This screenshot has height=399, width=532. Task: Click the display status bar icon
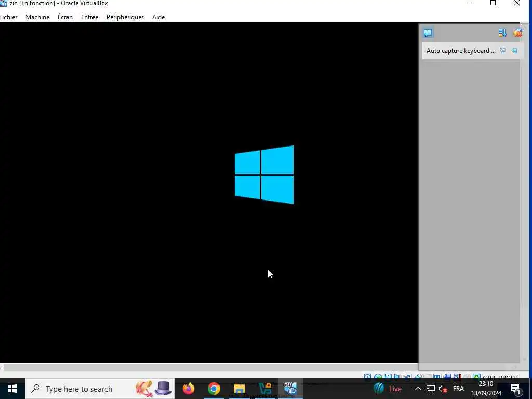coord(437,376)
